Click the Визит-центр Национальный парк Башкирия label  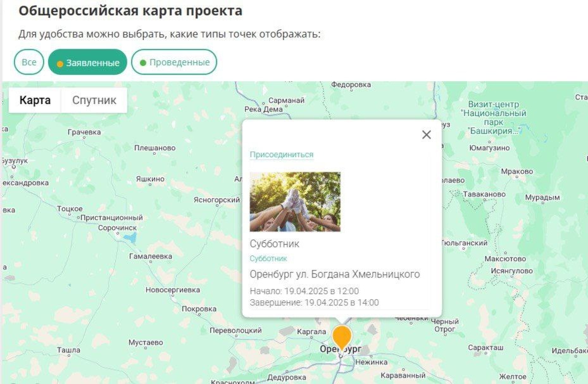494,117
